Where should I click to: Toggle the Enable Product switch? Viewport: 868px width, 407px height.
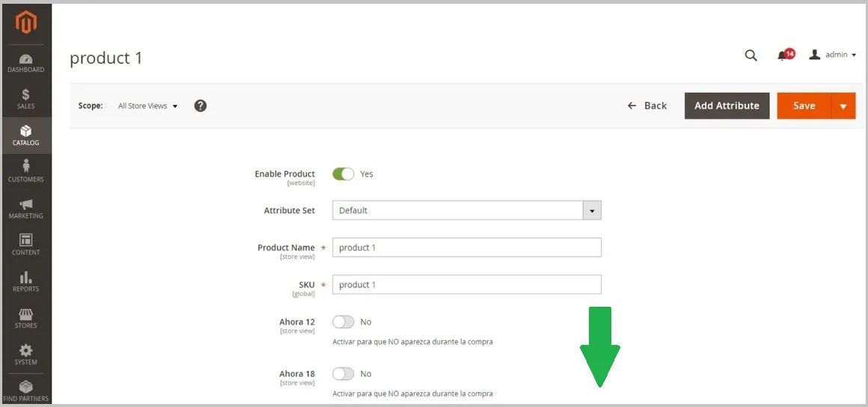tap(343, 174)
